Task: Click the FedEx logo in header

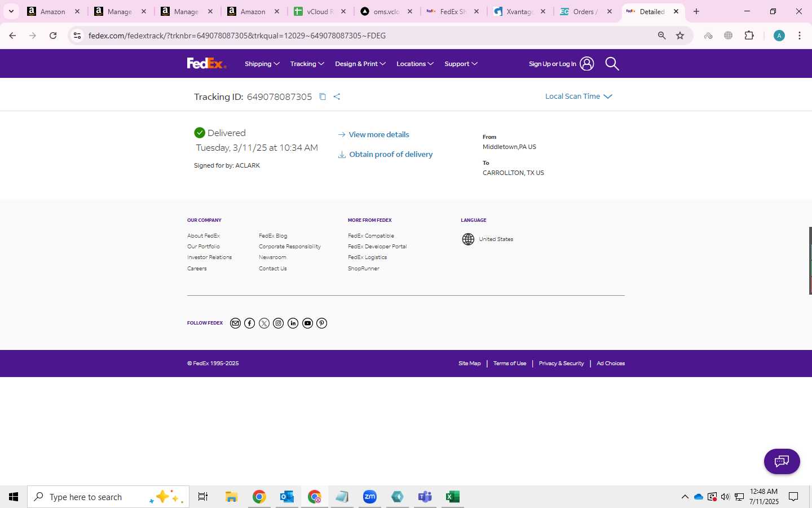Action: pos(206,63)
